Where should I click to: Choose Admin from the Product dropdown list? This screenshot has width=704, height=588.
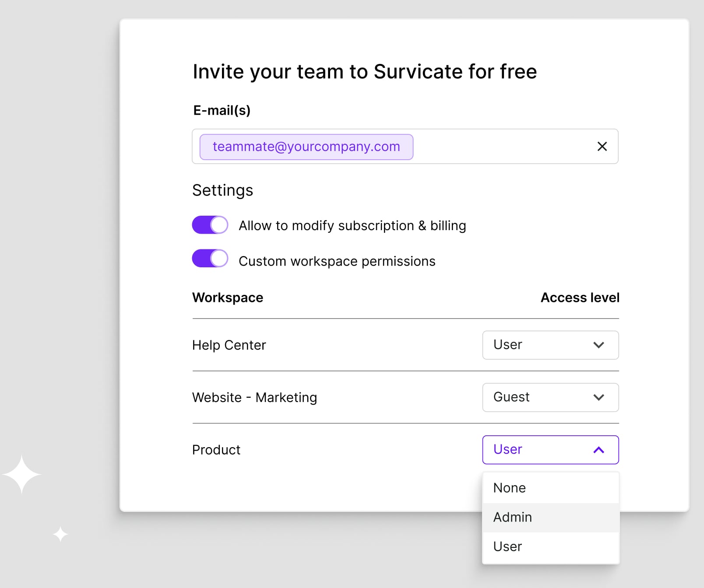point(550,518)
